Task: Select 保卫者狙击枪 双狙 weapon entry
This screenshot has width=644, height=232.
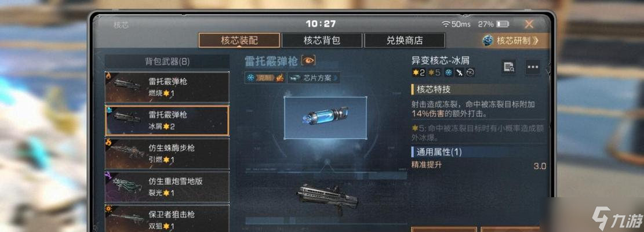Action: click(167, 219)
